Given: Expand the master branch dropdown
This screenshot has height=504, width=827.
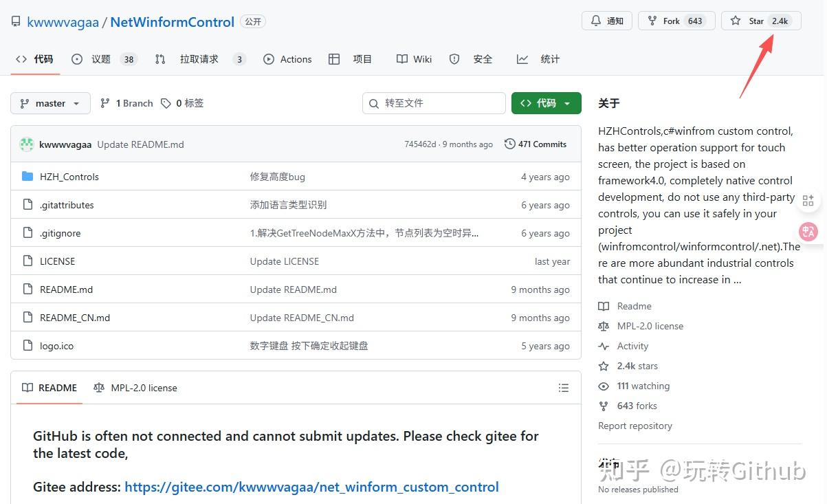Looking at the screenshot, I should (50, 103).
